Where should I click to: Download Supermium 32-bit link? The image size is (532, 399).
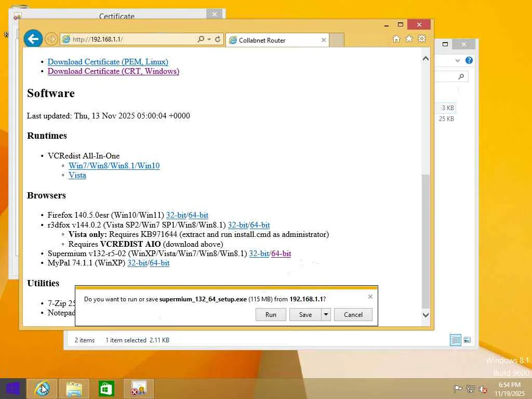click(259, 254)
